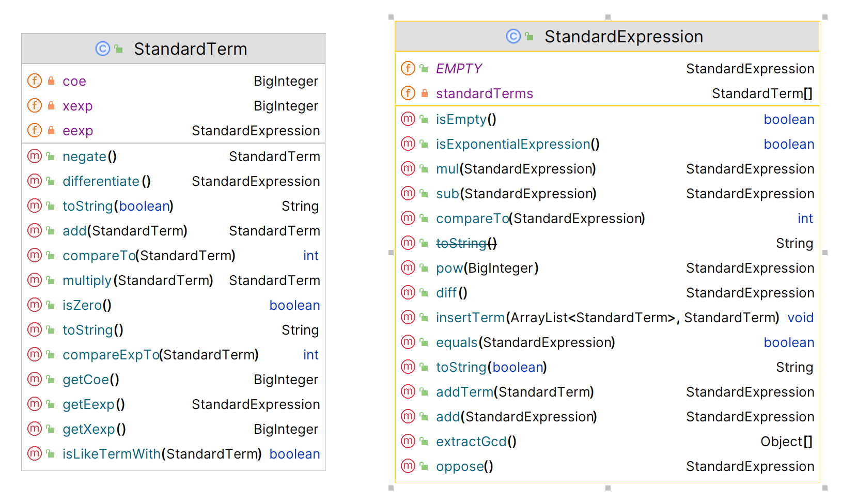Screen dimensions: 841x504
Task: Click the StandardTerm class header
Action: click(x=190, y=49)
